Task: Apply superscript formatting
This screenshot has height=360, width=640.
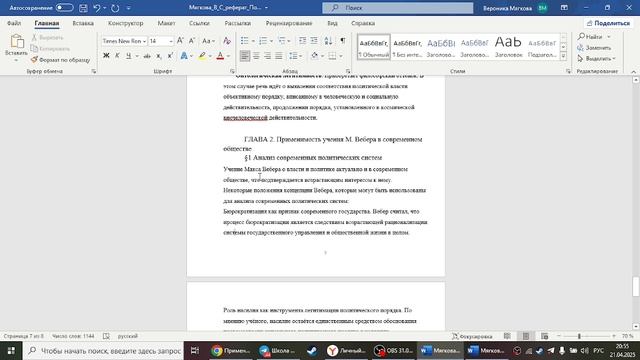Action: pos(170,56)
